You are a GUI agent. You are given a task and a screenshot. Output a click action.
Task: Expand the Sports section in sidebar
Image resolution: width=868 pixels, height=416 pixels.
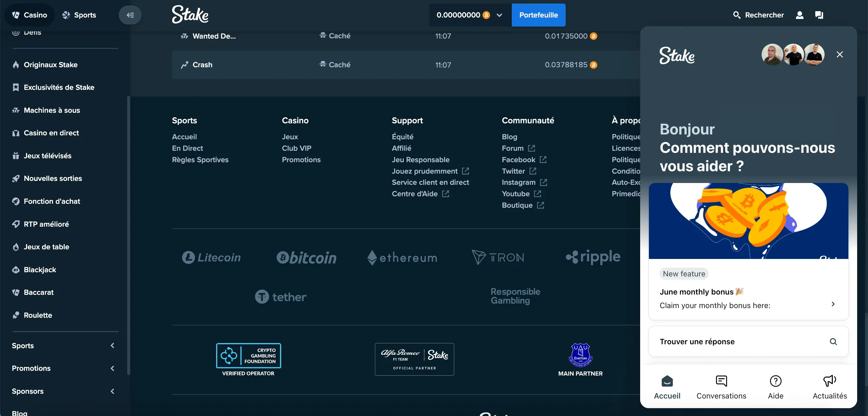point(112,345)
